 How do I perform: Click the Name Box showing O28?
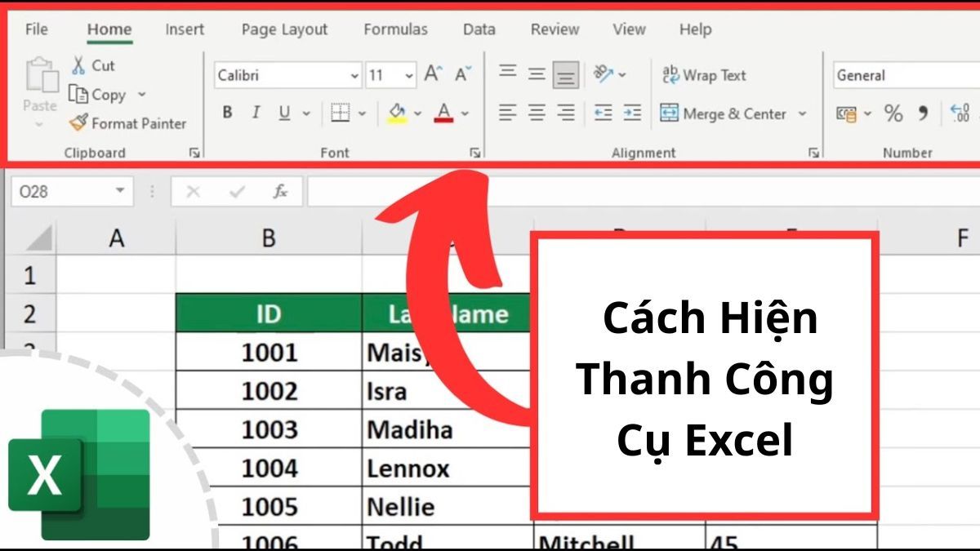71,192
